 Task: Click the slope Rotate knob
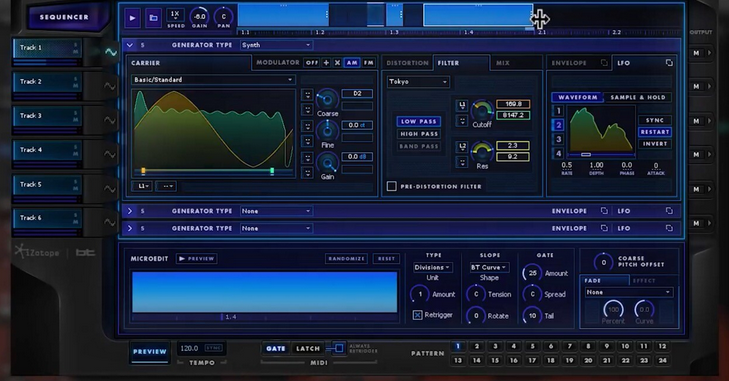476,316
